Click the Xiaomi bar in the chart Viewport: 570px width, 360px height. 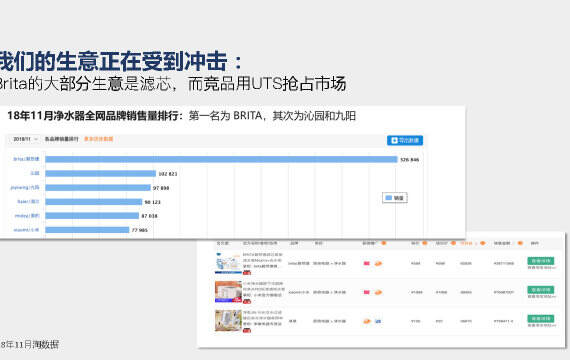[87, 230]
